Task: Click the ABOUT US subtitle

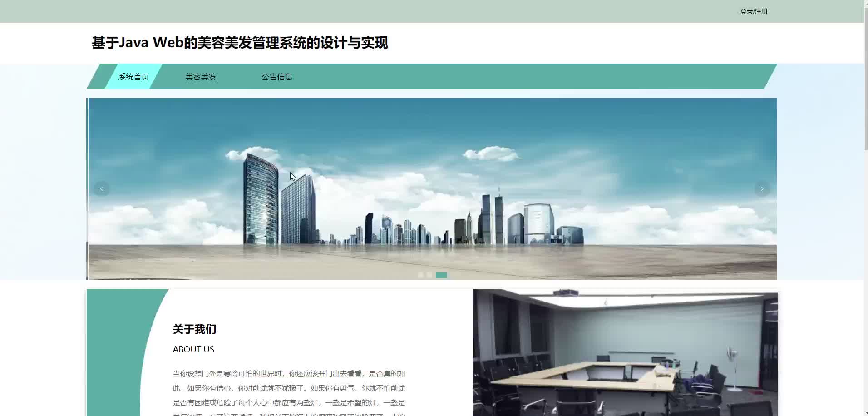Action: (193, 349)
